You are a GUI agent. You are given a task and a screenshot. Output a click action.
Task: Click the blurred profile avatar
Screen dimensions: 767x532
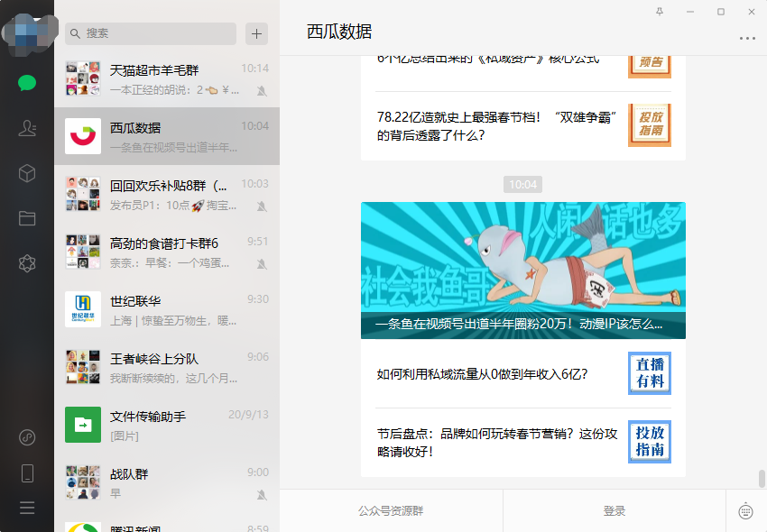[30, 33]
